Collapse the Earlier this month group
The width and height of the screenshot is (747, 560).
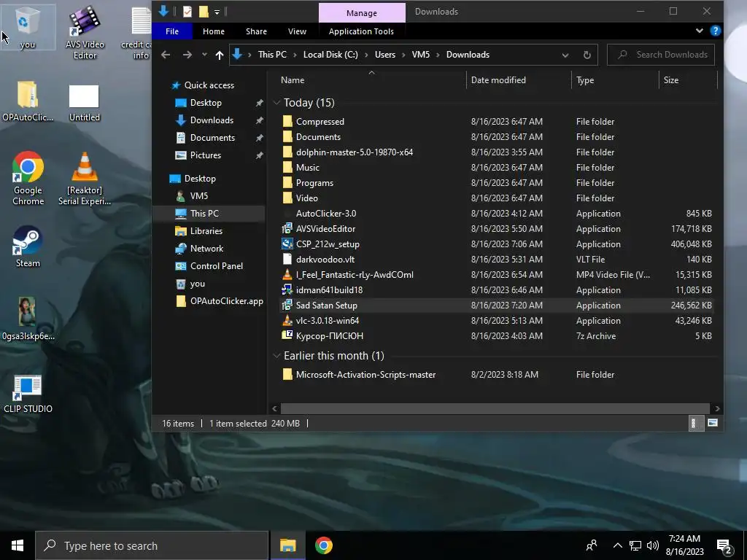276,356
